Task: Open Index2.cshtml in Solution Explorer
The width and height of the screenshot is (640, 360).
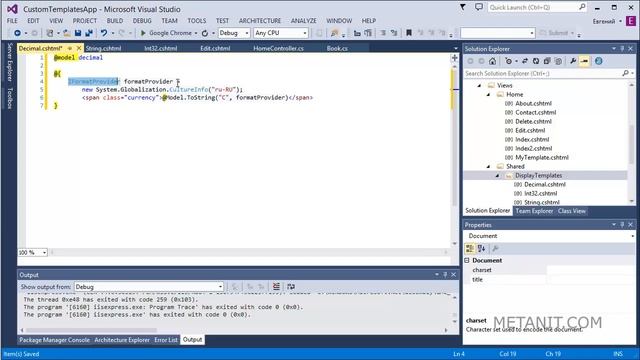Action: click(x=533, y=149)
